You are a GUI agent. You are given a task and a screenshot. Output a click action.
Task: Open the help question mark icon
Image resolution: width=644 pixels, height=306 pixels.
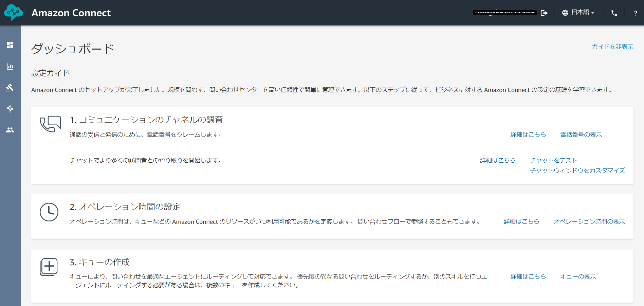(636, 13)
